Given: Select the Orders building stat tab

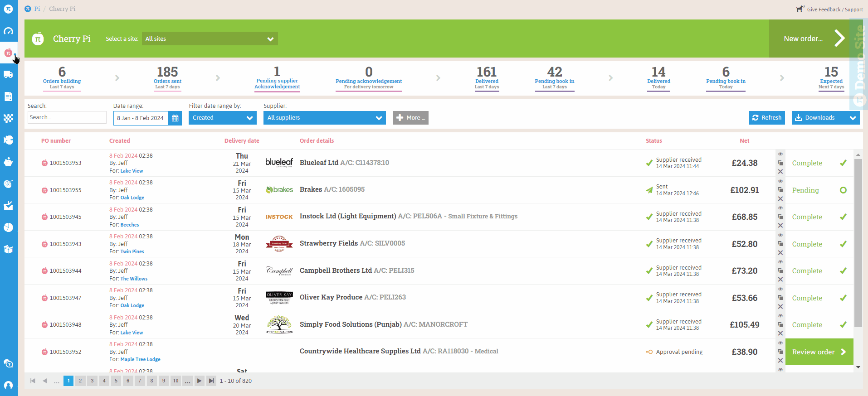Looking at the screenshot, I should pyautogui.click(x=62, y=78).
